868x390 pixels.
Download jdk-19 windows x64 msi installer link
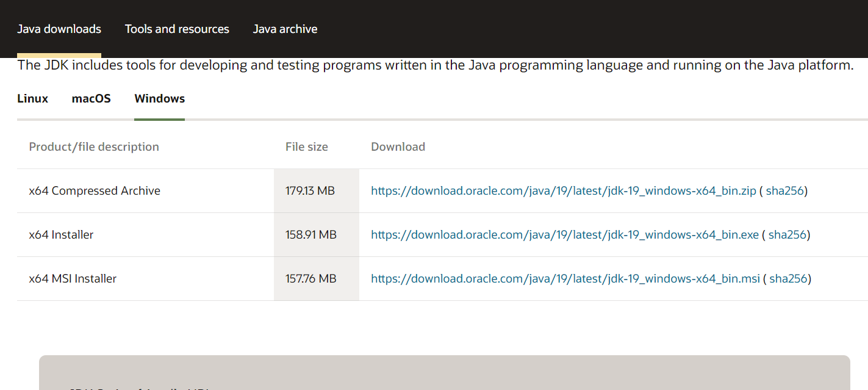click(565, 278)
